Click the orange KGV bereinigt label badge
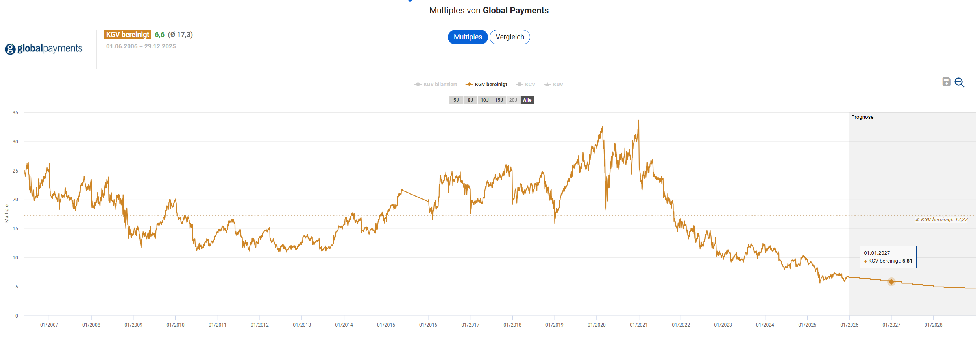The width and height of the screenshot is (980, 338). tap(128, 35)
